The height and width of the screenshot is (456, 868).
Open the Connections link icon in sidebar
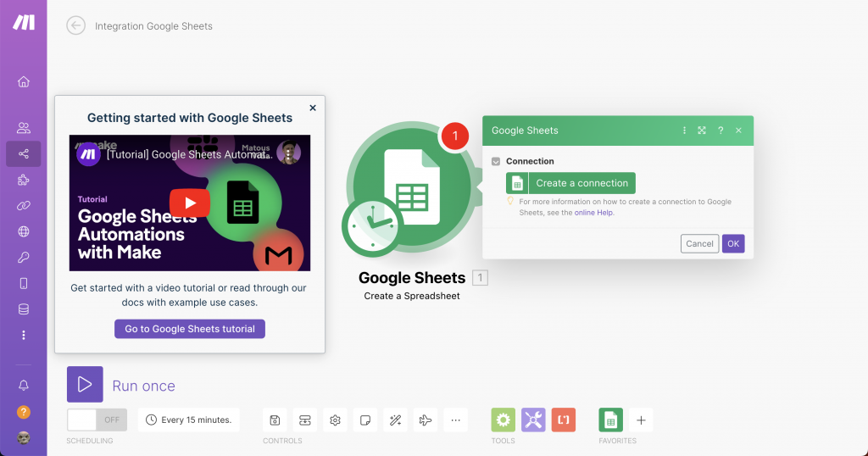coord(23,206)
